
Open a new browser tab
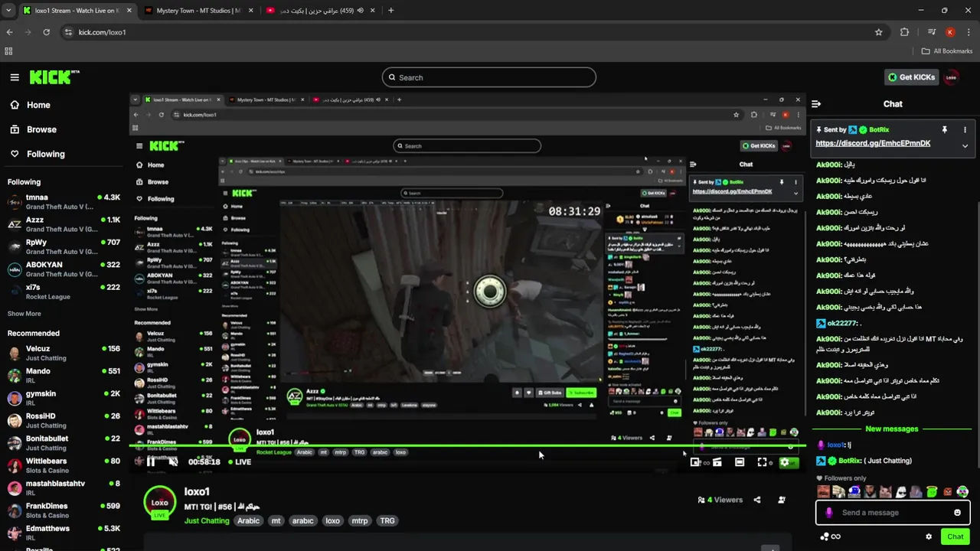point(390,11)
